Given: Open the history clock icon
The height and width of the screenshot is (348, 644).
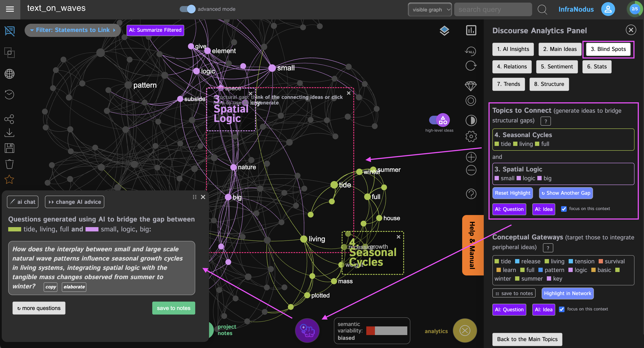Looking at the screenshot, I should 10,94.
